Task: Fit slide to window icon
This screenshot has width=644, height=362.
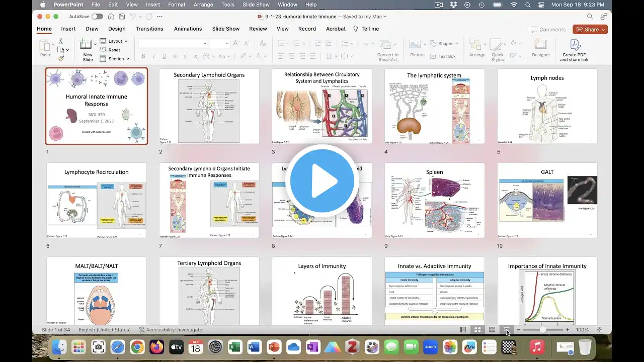Action: (599, 330)
